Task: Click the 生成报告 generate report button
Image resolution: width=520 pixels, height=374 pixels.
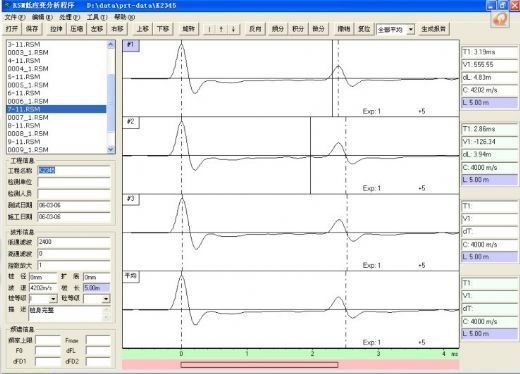Action: (433, 29)
